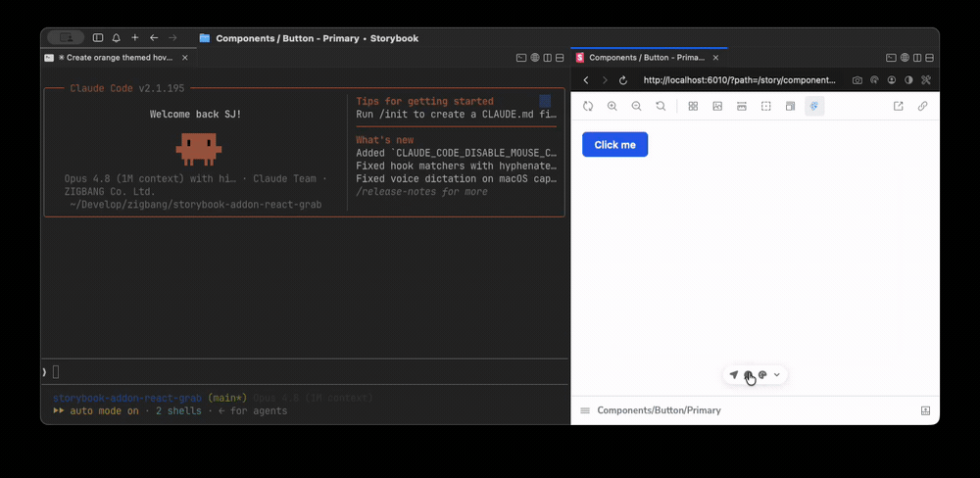This screenshot has height=478, width=980.
Task: Click 'auto mode on' status text
Action: (105, 411)
